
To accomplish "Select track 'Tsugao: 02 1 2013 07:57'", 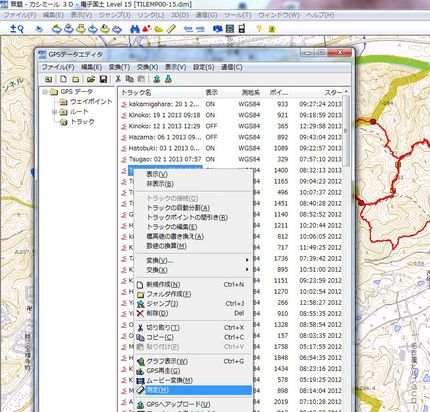I will pos(165,159).
